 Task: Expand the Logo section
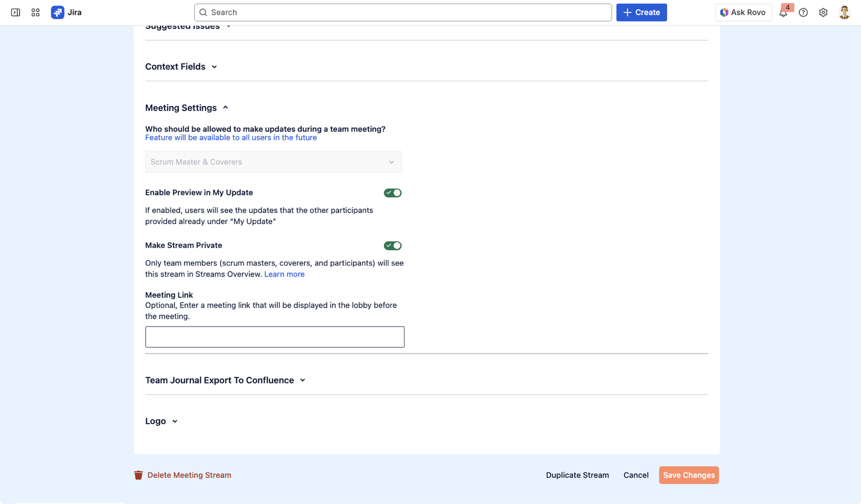pyautogui.click(x=161, y=421)
